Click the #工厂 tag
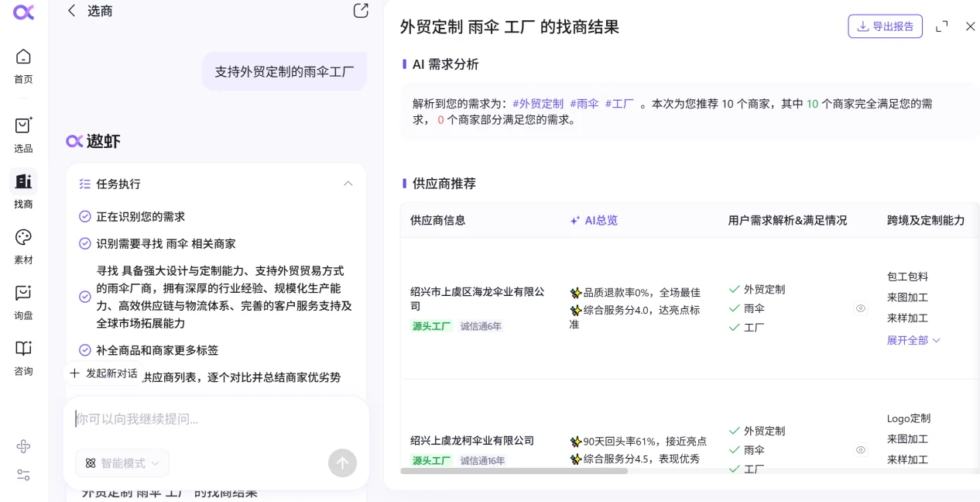Image resolution: width=980 pixels, height=502 pixels. (619, 103)
